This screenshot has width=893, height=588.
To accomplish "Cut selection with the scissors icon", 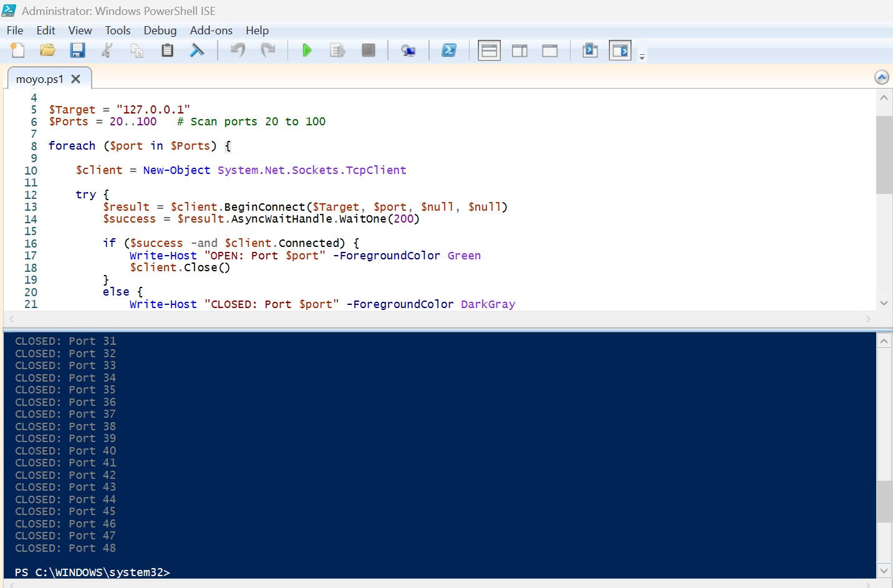I will tap(107, 51).
